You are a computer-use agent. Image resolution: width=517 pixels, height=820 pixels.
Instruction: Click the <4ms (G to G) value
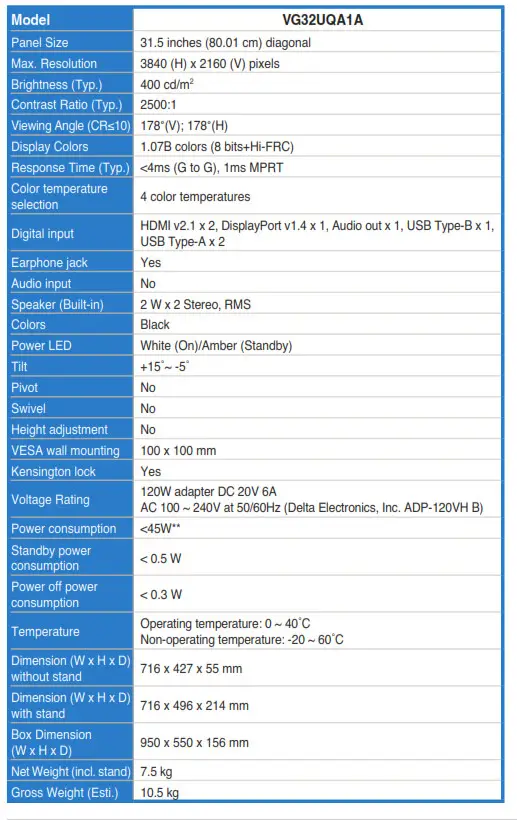coord(212,168)
